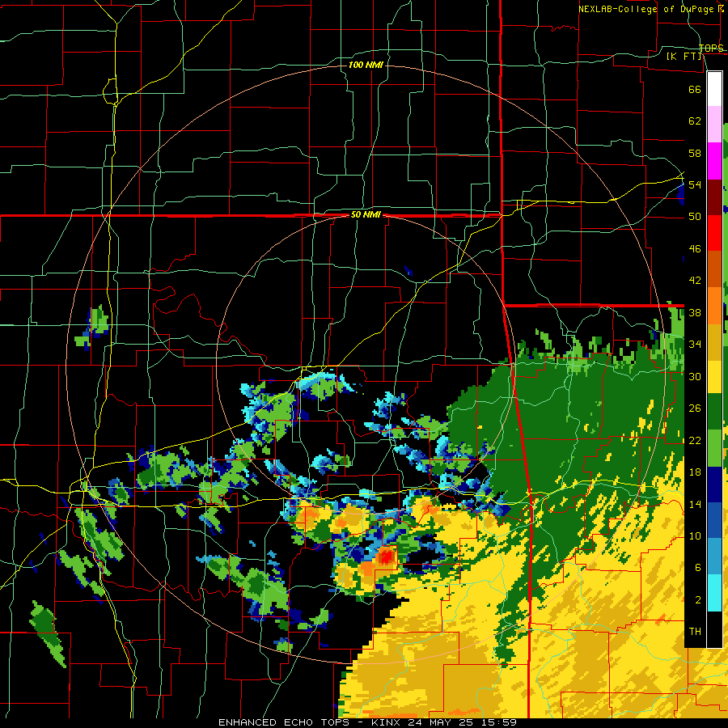Click the '62' legend value
This screenshot has height=728, width=728.
click(695, 121)
